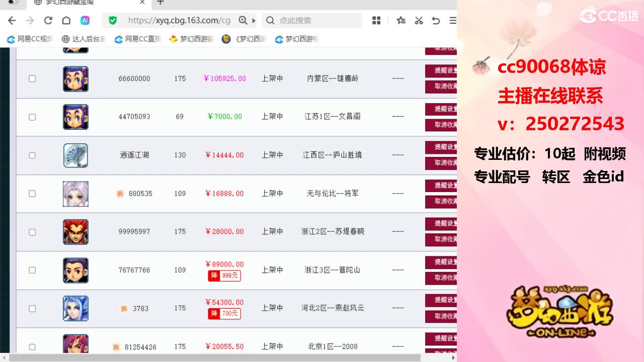Image resolution: width=644 pixels, height=362 pixels.
Task: Open the last 梦幻西游 bookmark with CC icon
Action: (x=297, y=39)
